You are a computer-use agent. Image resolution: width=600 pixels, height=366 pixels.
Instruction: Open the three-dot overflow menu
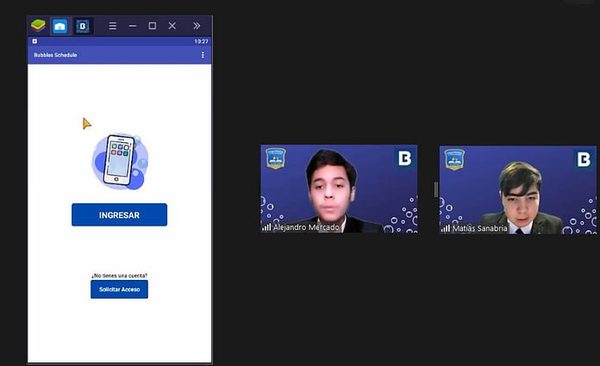click(203, 55)
